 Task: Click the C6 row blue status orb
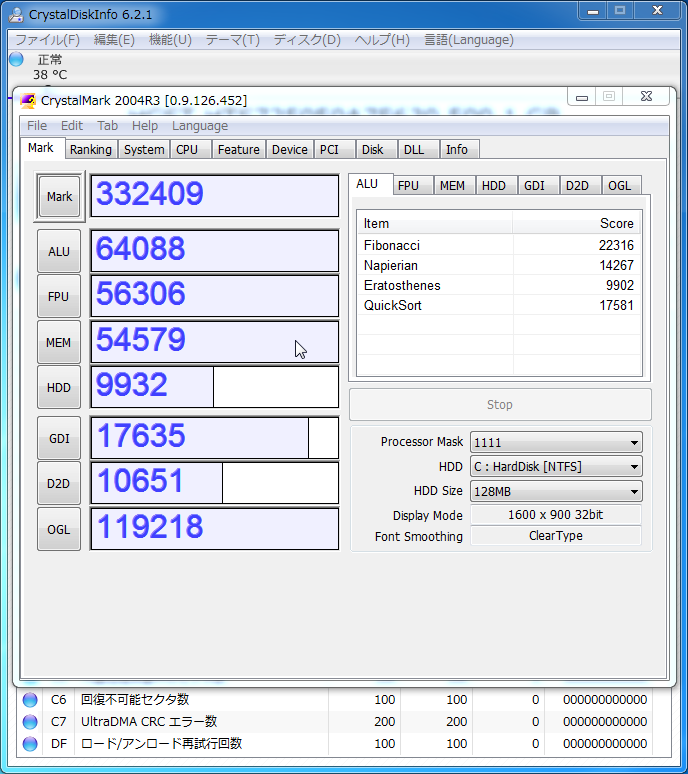30,699
